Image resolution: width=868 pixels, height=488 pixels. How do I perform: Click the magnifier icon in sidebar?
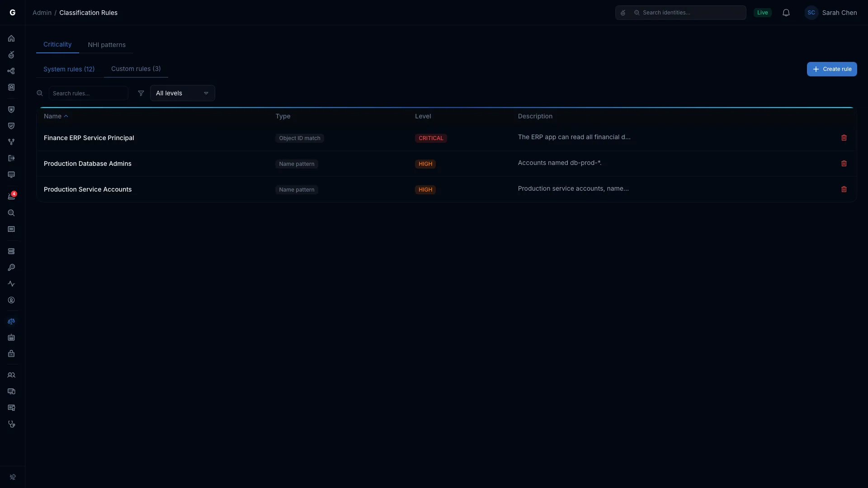[x=11, y=213]
